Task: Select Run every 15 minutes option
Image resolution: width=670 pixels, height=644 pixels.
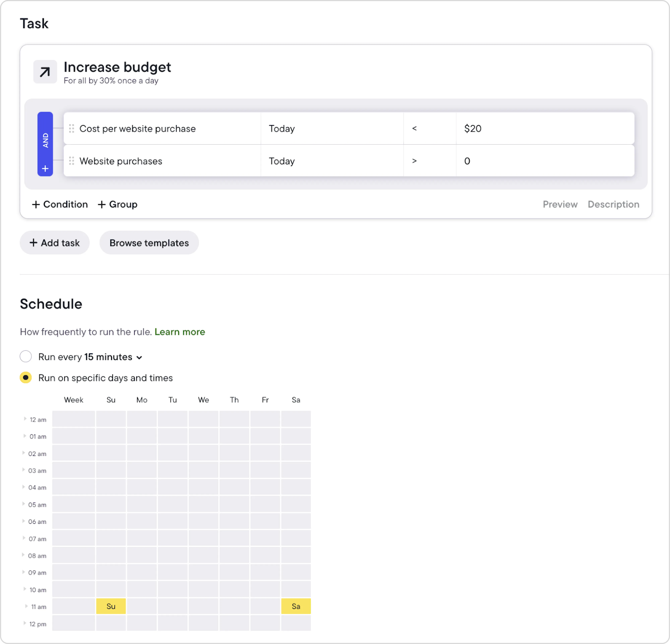Action: coord(26,357)
